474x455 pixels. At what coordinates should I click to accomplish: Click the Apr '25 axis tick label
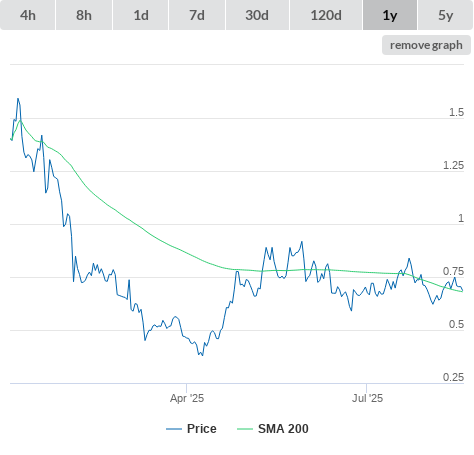(187, 398)
